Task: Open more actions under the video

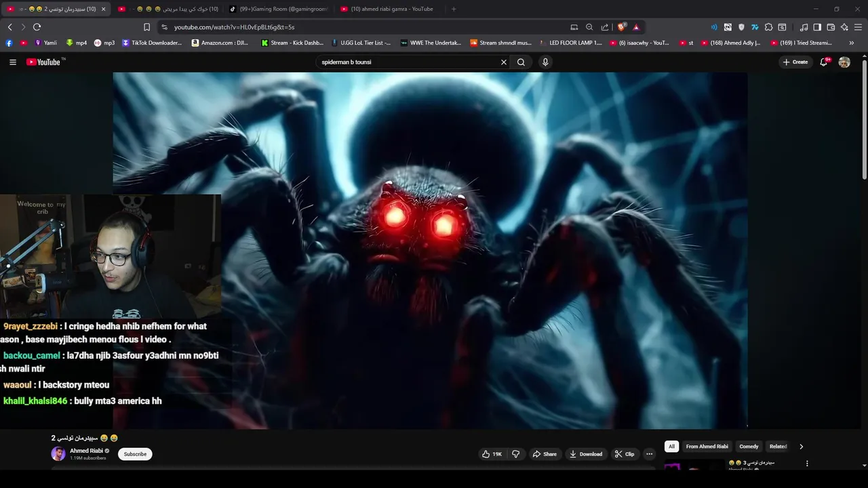Action: tap(649, 454)
